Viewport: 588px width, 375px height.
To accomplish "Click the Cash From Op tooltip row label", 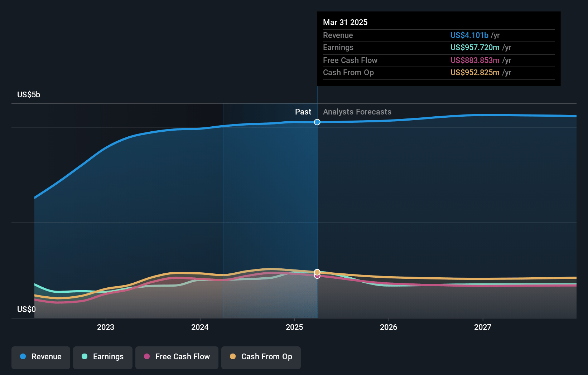I will point(348,72).
